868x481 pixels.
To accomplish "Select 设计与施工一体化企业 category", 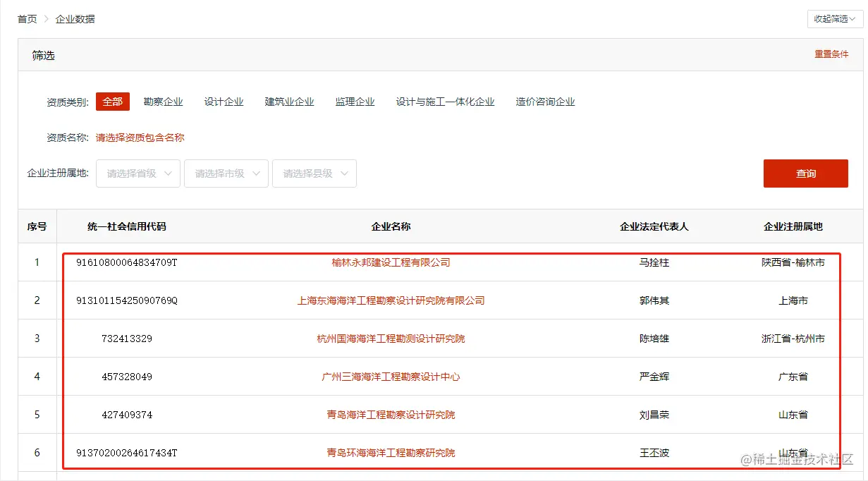I will (446, 102).
